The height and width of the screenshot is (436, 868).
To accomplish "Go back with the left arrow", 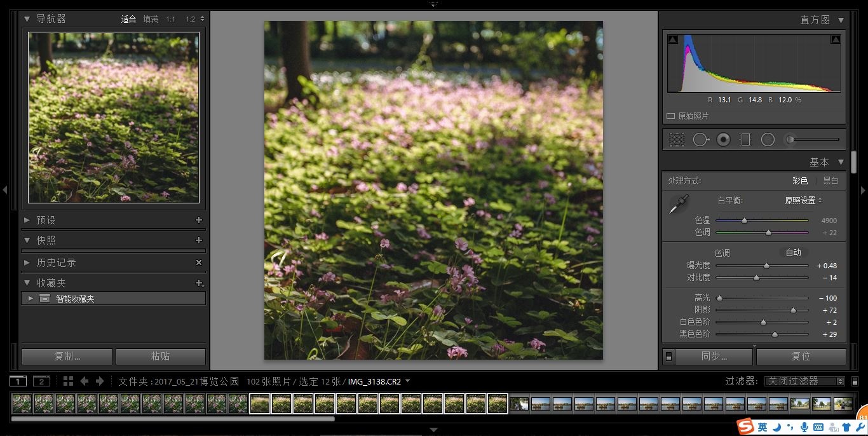I will (x=84, y=381).
